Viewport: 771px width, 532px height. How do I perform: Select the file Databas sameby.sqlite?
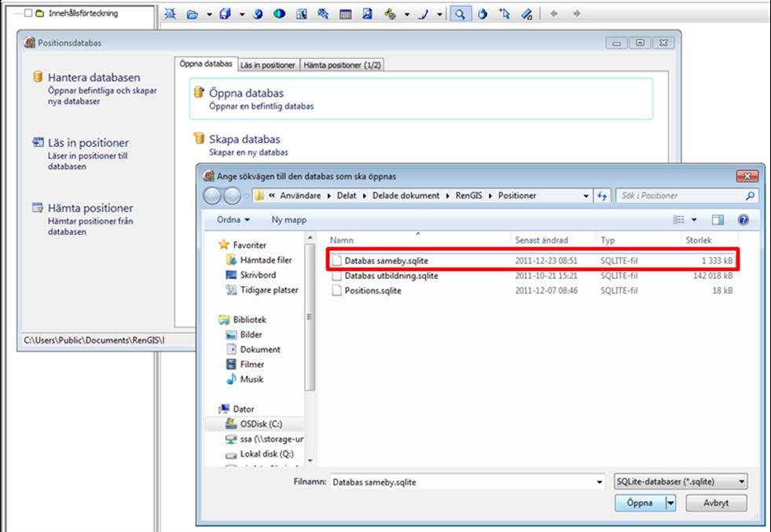pyautogui.click(x=533, y=261)
